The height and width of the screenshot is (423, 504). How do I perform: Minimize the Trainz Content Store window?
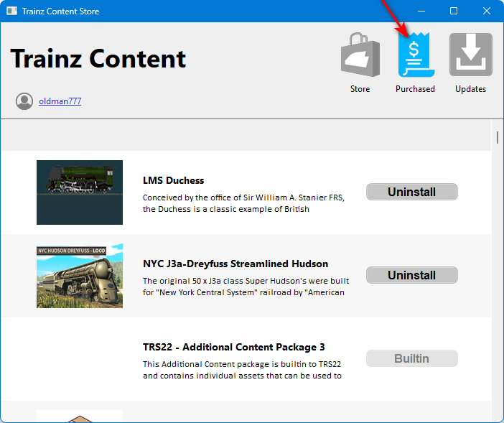[x=421, y=11]
